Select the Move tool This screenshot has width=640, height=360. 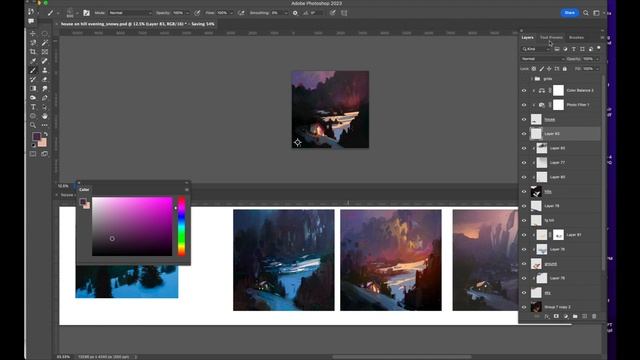coord(33,33)
